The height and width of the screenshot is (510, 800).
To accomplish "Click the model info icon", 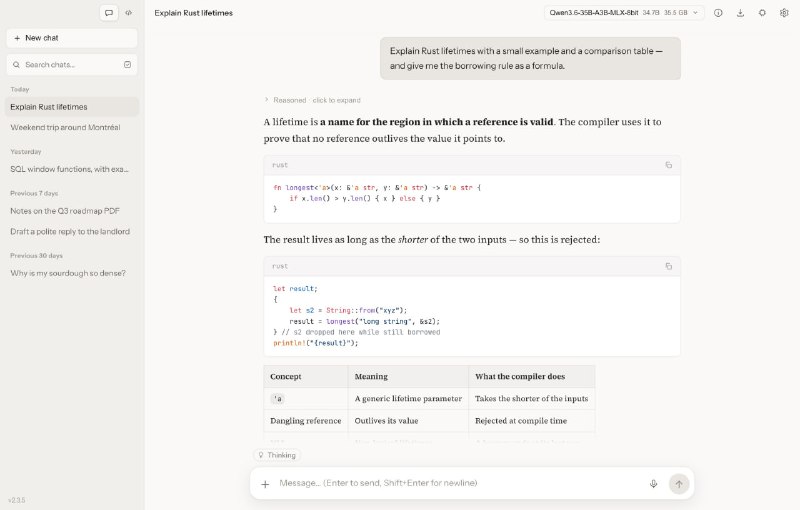I will 718,13.
